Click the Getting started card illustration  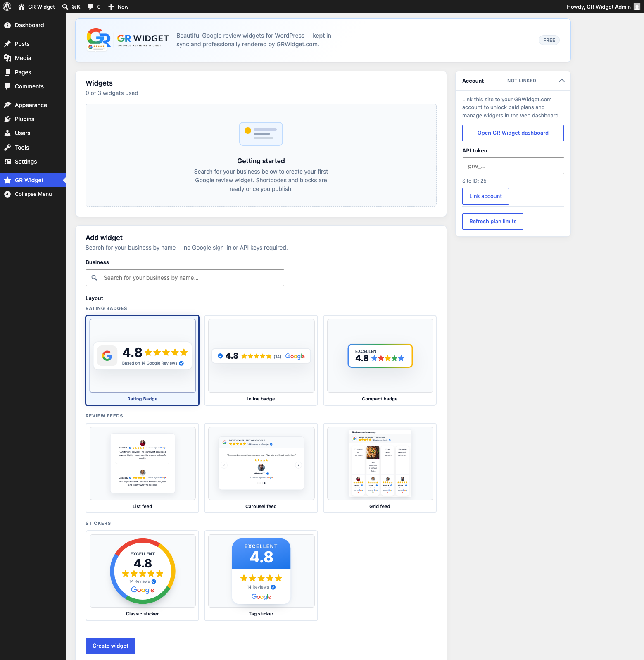[x=261, y=134]
